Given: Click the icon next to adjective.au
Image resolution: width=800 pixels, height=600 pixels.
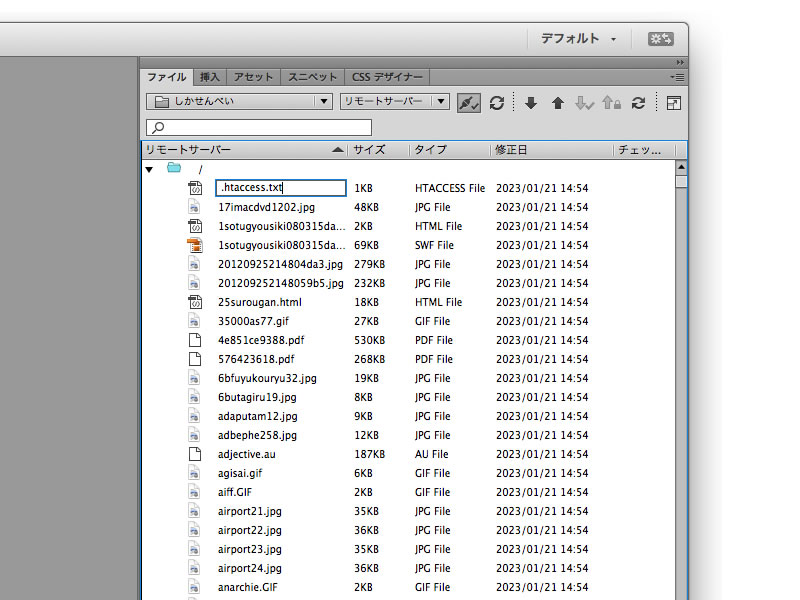Looking at the screenshot, I should tap(195, 454).
